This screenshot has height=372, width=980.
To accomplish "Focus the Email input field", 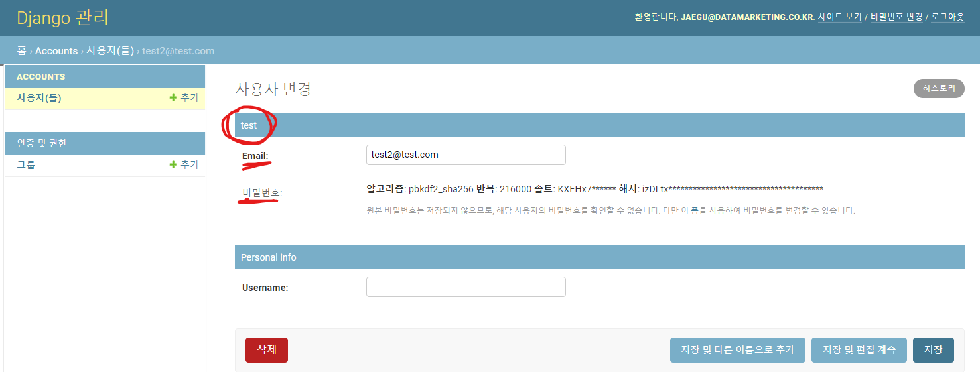I will click(x=466, y=155).
